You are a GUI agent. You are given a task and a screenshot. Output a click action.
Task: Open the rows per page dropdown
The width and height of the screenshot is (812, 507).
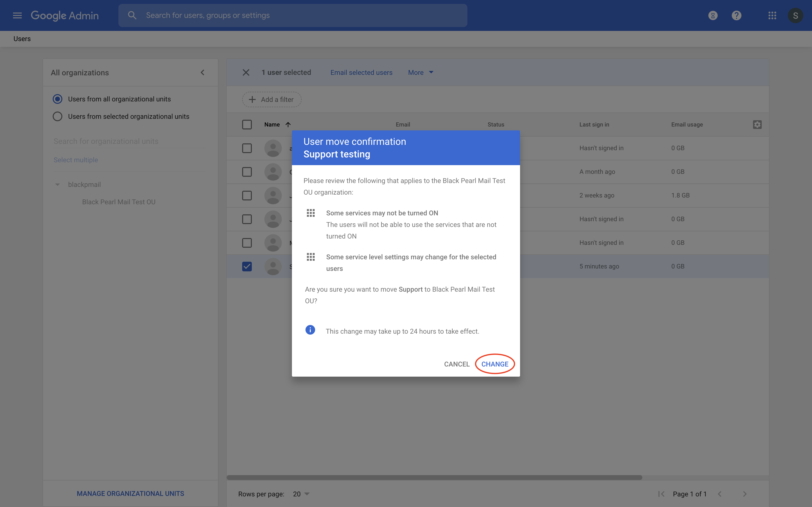tap(301, 494)
